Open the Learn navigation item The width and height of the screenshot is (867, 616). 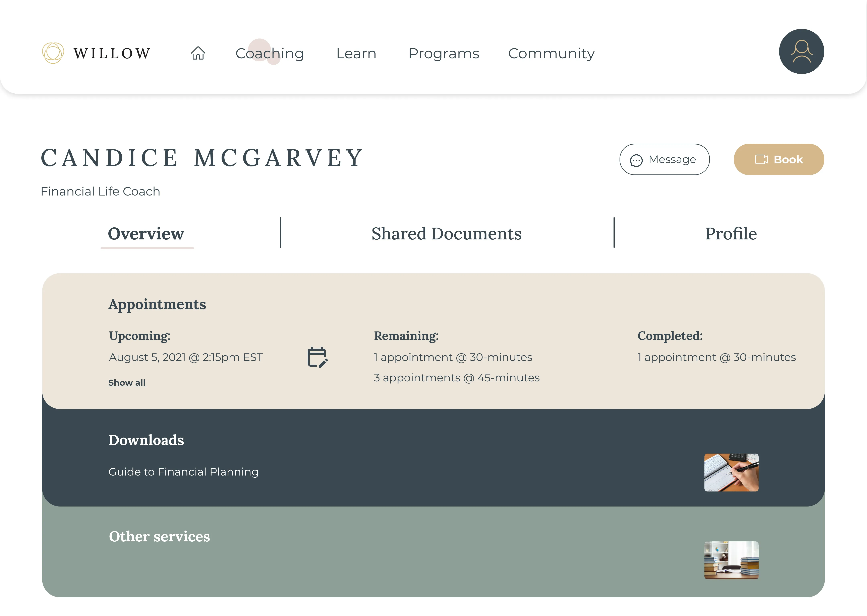coord(356,54)
